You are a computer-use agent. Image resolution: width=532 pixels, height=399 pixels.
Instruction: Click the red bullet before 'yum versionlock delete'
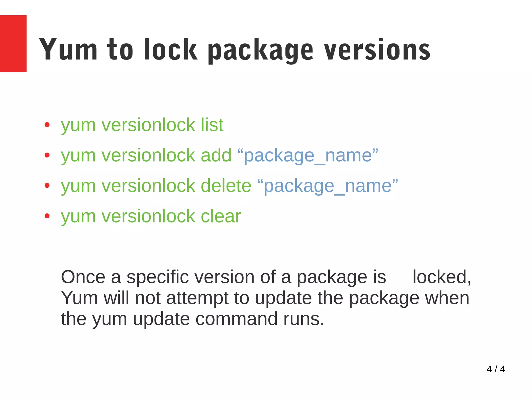47,186
